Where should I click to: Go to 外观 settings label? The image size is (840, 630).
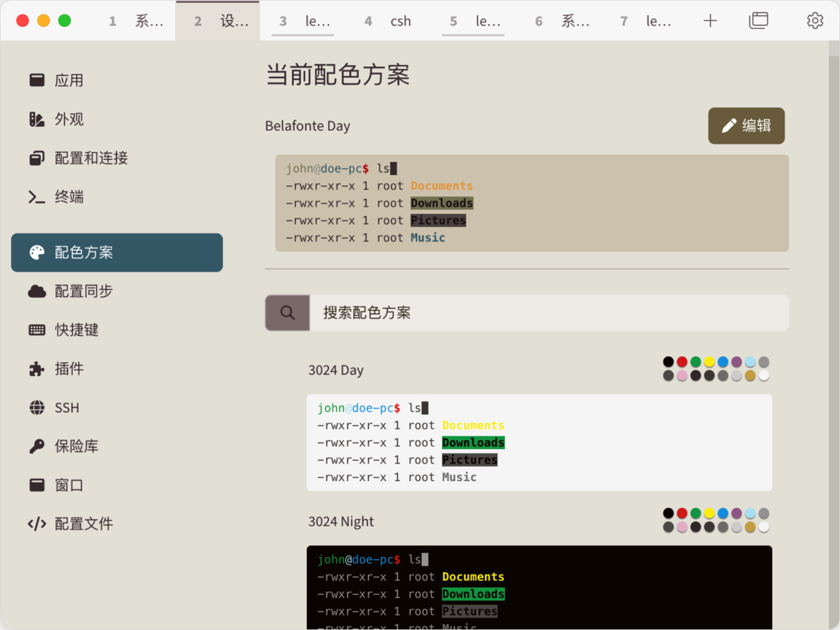coord(69,120)
